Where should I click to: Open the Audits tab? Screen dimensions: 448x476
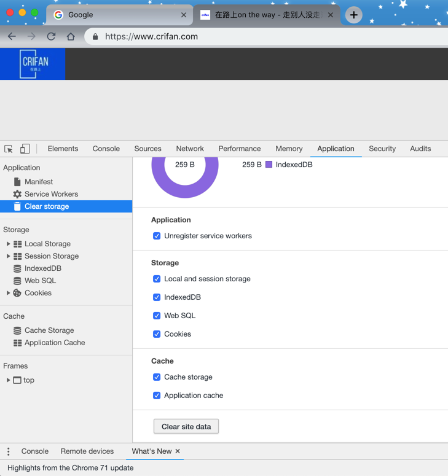(420, 149)
